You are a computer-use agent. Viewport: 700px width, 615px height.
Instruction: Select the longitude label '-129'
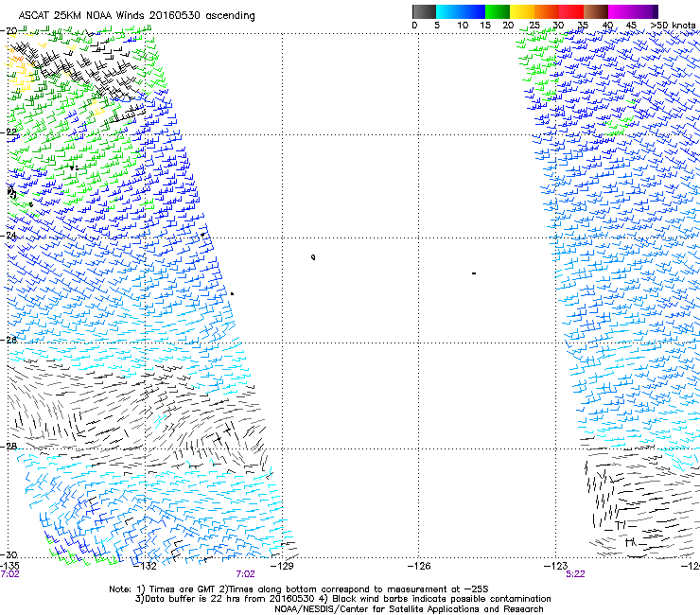(283, 566)
